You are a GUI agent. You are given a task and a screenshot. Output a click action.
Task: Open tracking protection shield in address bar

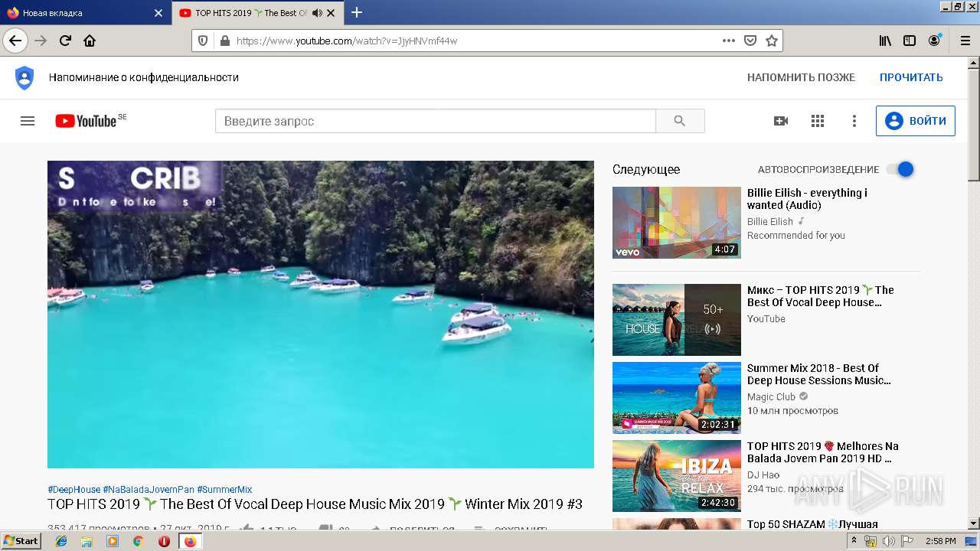tap(203, 41)
